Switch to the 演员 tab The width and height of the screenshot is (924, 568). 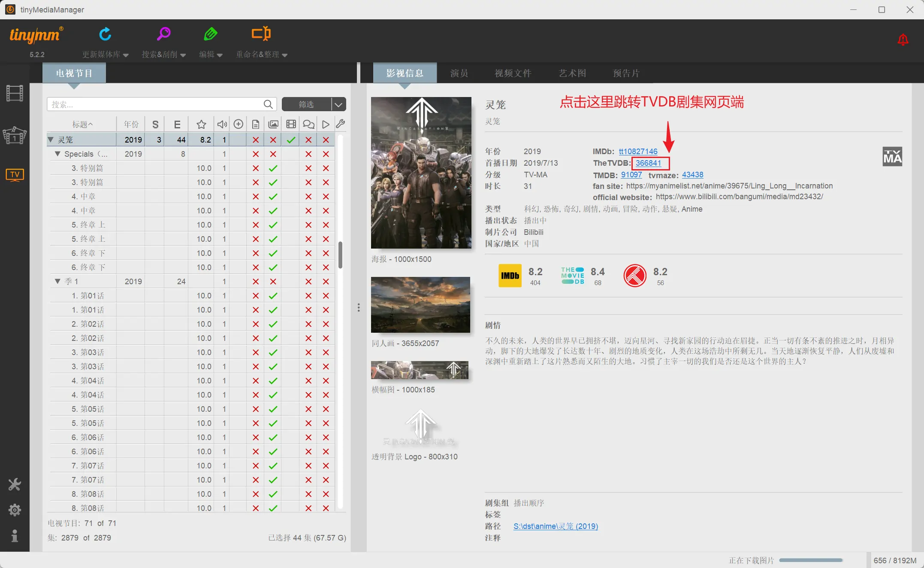click(x=459, y=73)
